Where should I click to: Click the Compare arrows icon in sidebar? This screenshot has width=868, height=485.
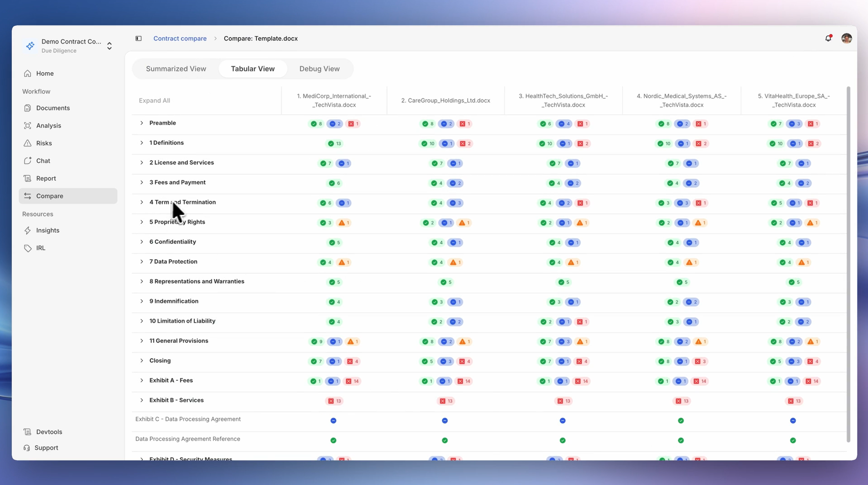[27, 196]
